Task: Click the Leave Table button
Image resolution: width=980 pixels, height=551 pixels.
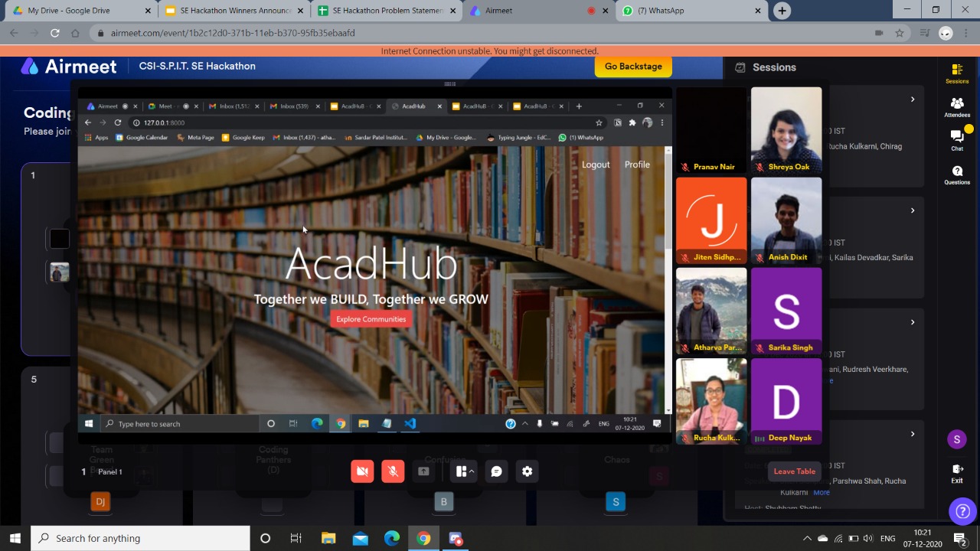Action: pyautogui.click(x=794, y=471)
